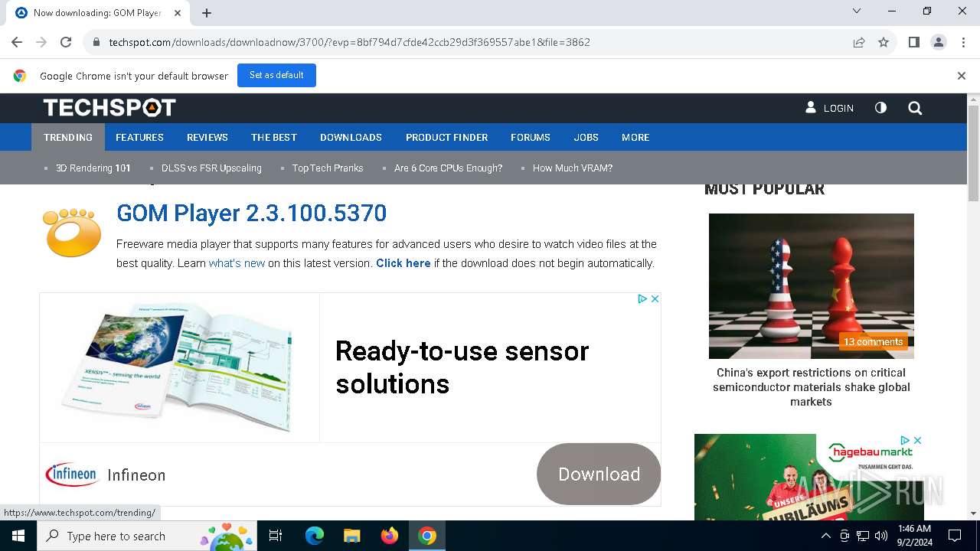Open the Jobs section
The image size is (980, 551).
pyautogui.click(x=586, y=137)
